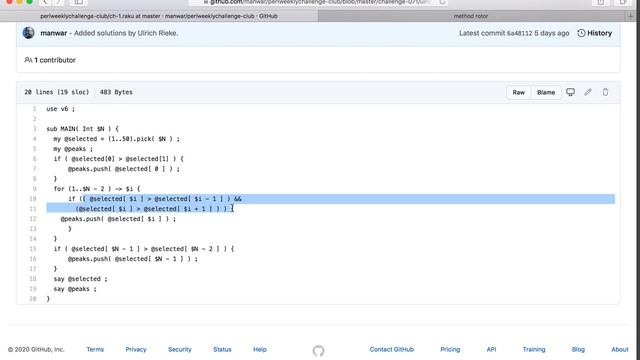Viewport: 640px width, 360px height.
Task: Select line number 15 in code
Action: [33, 249]
